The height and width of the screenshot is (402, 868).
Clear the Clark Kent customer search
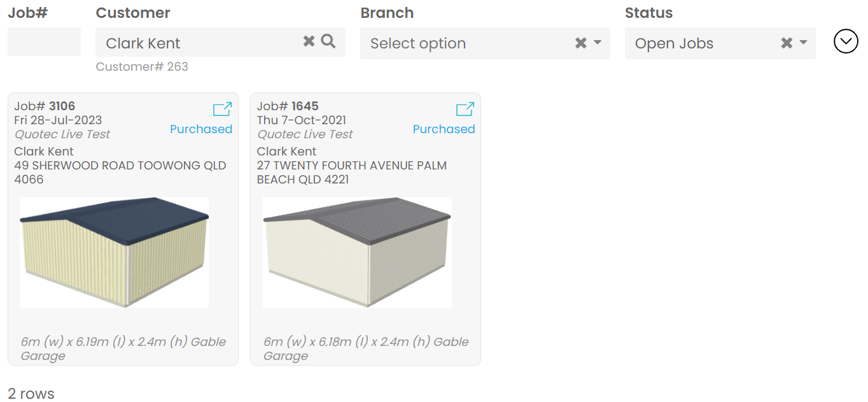click(309, 42)
